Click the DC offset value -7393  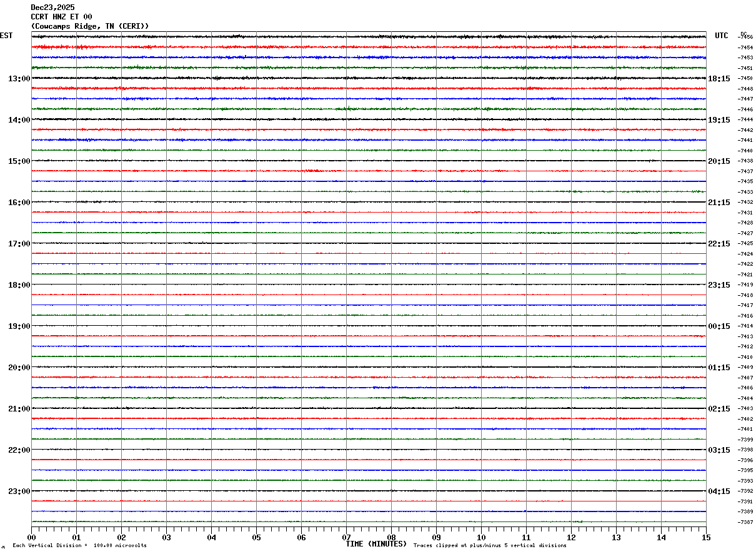pos(745,481)
